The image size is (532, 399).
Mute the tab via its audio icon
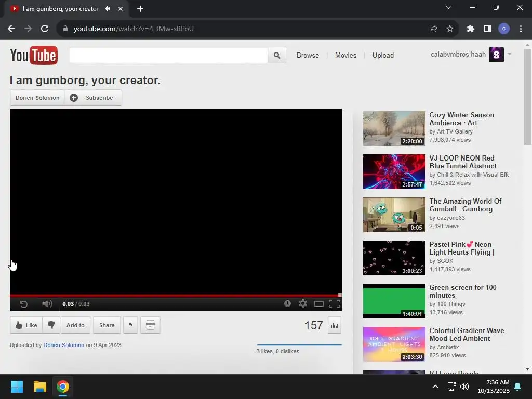[x=107, y=9]
